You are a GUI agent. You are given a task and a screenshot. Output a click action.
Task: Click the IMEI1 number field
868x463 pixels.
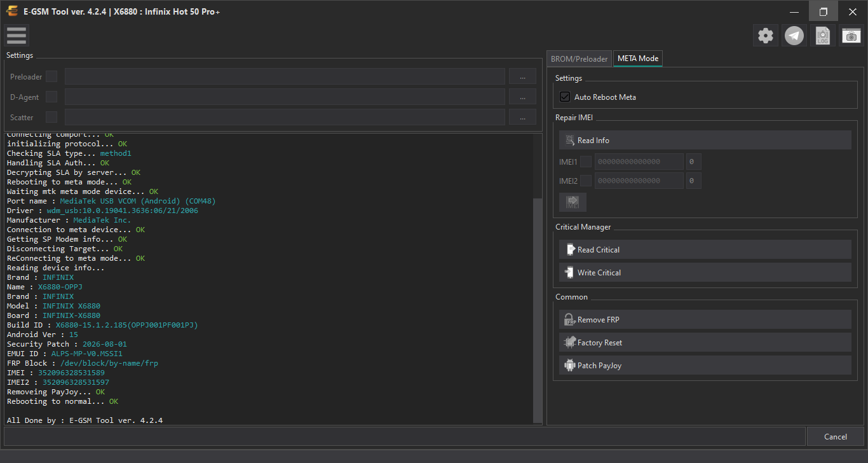coord(639,162)
